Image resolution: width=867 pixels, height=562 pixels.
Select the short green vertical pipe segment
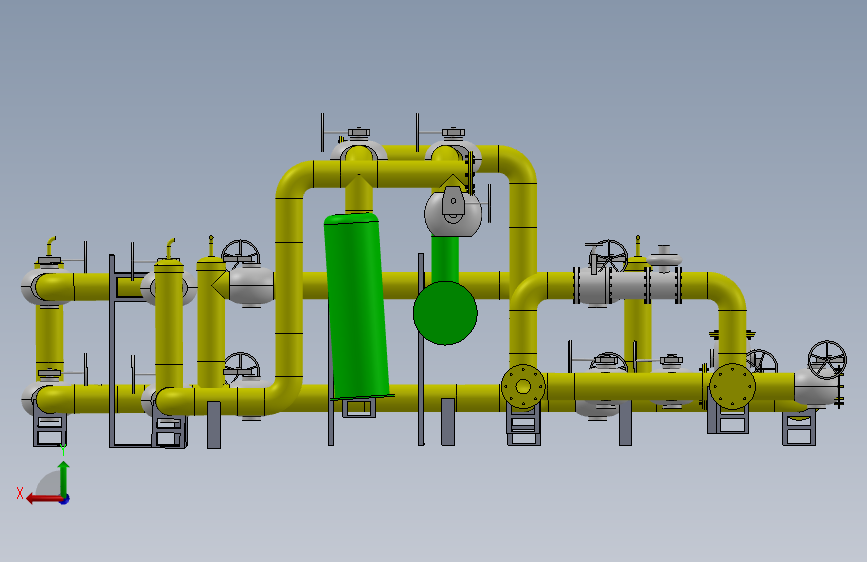pyautogui.click(x=445, y=259)
